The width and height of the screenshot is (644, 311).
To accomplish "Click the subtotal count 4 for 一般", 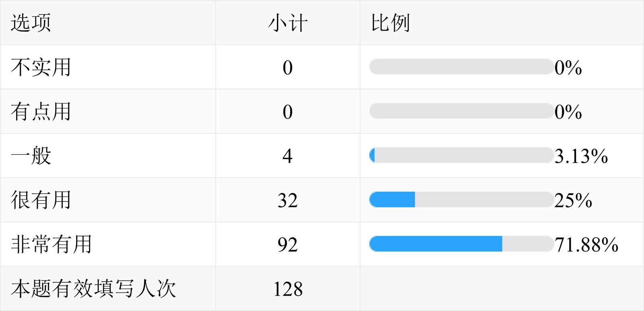I will tap(287, 156).
